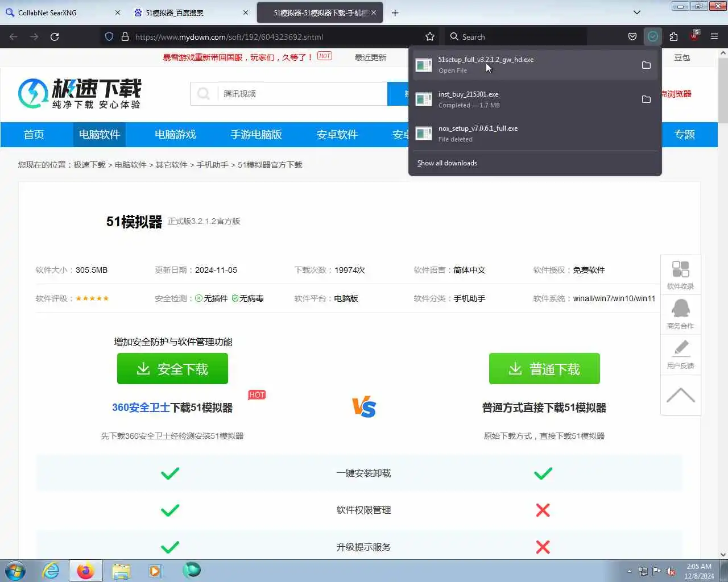Click breadcrumb link 其它软件
728x582 pixels.
171,165
